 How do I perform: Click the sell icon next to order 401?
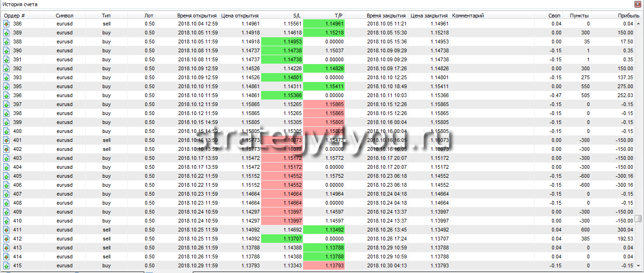[x=7, y=140]
